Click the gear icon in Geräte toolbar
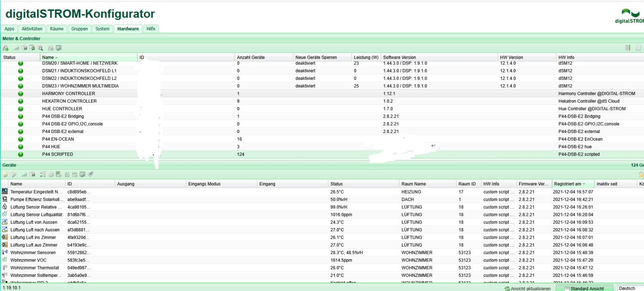Viewport: 644px width, 291px height. [x=51, y=175]
